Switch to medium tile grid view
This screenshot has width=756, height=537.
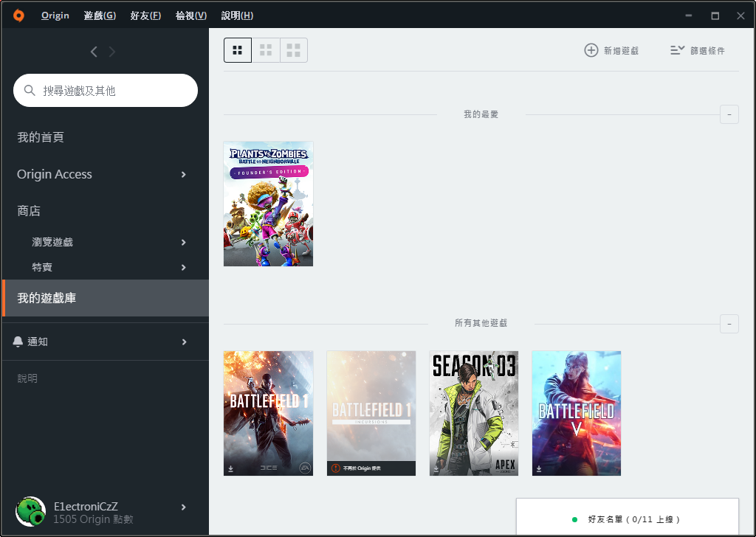pos(266,50)
